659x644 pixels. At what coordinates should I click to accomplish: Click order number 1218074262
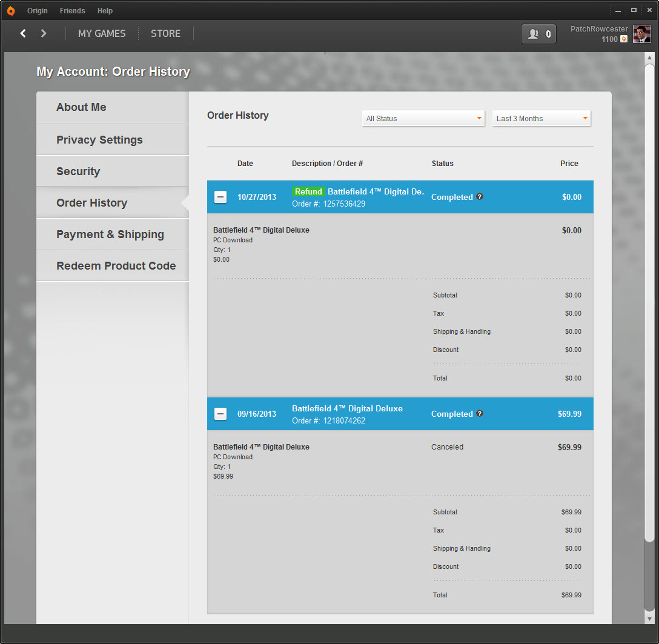(x=344, y=421)
